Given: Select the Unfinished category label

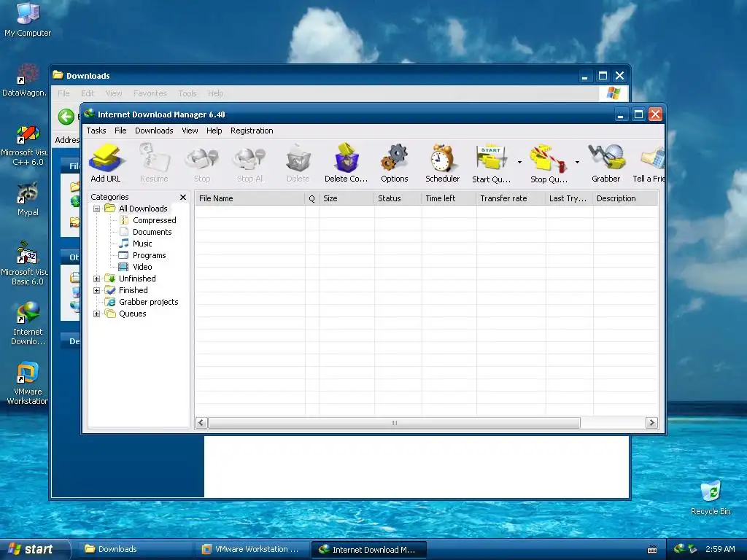Looking at the screenshot, I should (137, 279).
